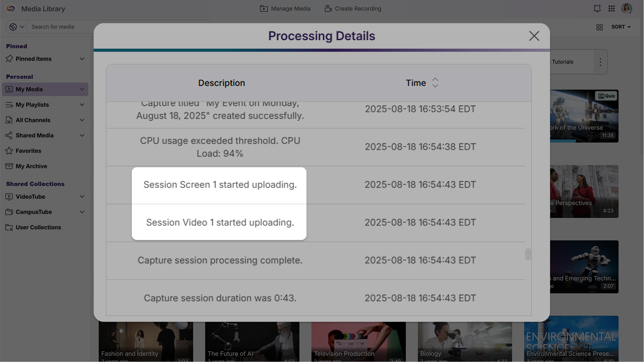Click the My Archive box icon
644x362 pixels.
click(x=9, y=166)
